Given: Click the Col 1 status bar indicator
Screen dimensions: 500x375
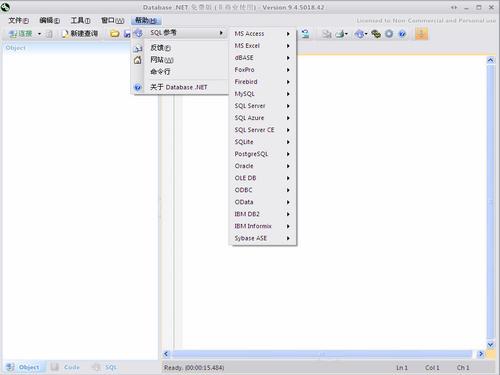Looking at the screenshot, I should pyautogui.click(x=432, y=367).
